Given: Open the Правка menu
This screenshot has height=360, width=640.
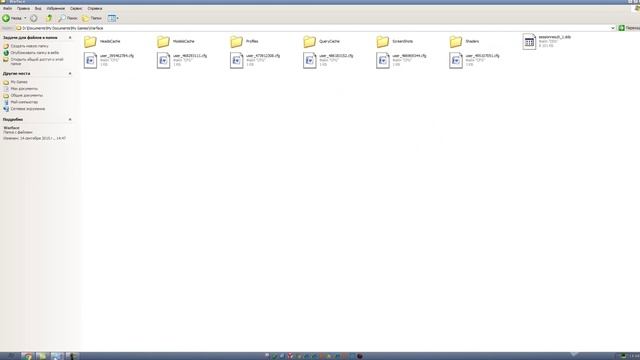Looking at the screenshot, I should coord(23,8).
